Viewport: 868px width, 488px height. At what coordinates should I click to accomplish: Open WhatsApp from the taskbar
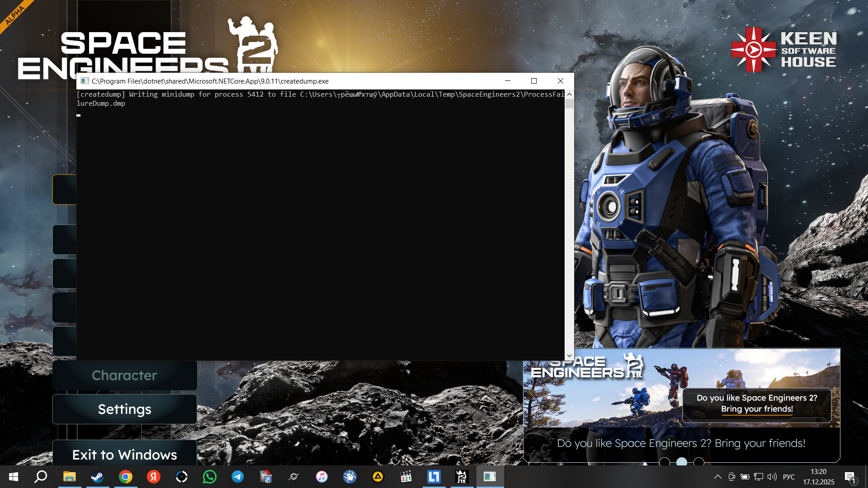pyautogui.click(x=210, y=477)
